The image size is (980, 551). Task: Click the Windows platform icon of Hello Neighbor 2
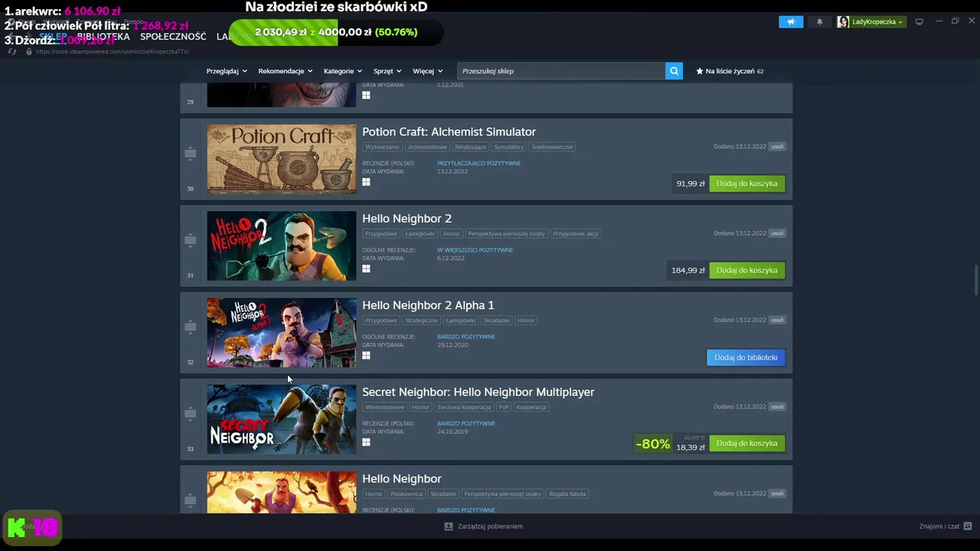tap(366, 269)
